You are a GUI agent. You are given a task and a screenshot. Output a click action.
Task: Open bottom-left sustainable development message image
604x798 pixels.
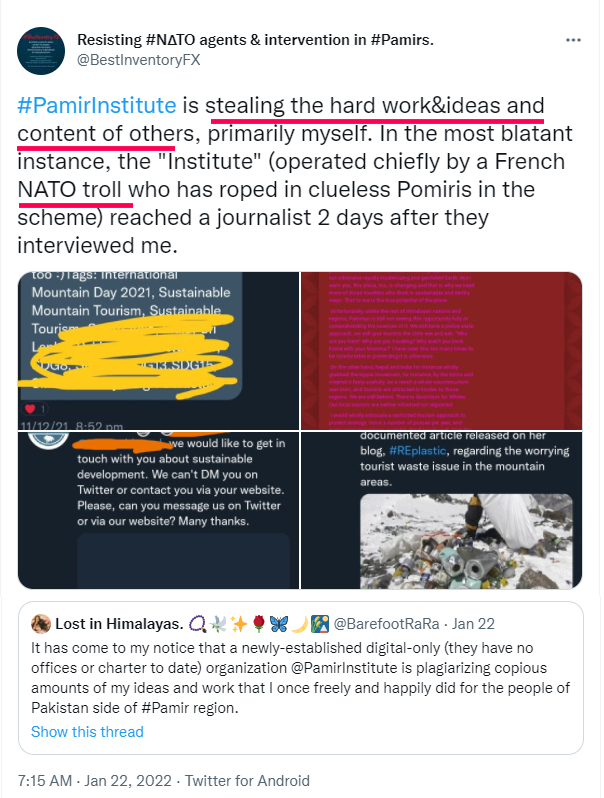[158, 510]
